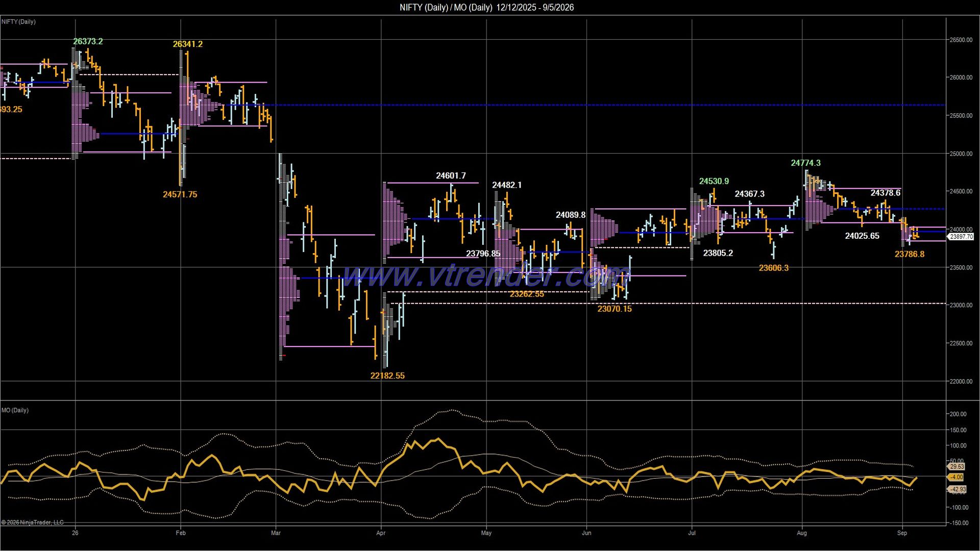Click the Sep date axis label
Image resolution: width=980 pixels, height=551 pixels.
(x=902, y=533)
